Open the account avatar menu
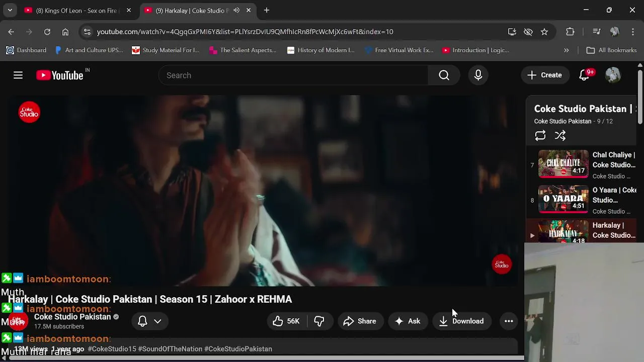 [613, 75]
